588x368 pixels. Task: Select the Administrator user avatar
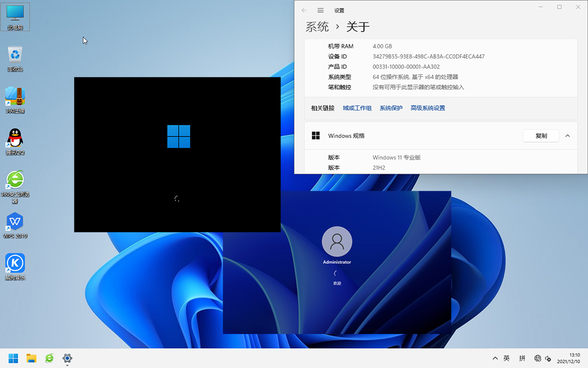(336, 241)
